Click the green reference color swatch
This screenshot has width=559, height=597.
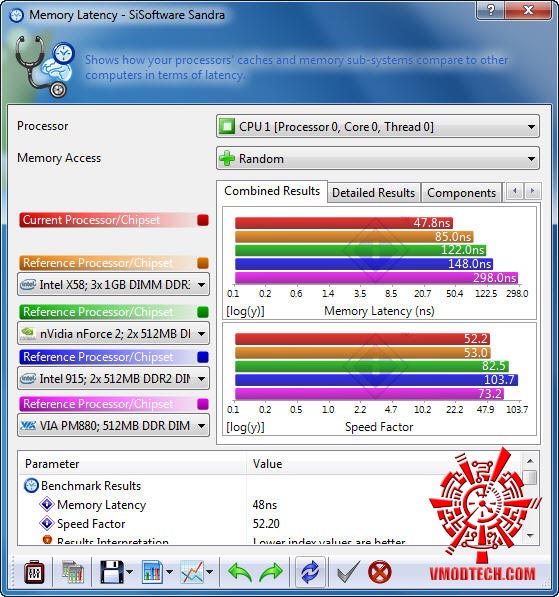coord(203,312)
